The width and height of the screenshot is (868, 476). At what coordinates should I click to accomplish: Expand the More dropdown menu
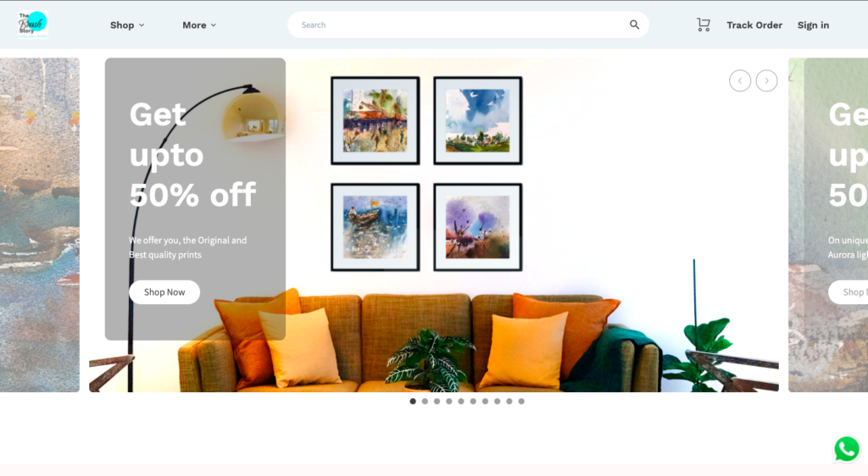tap(199, 25)
